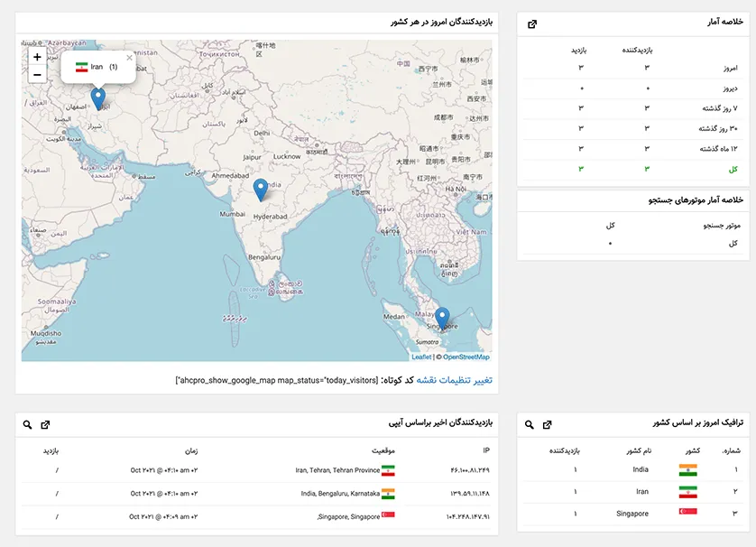
Task: Click the خلاصه آمار موتورهای جستجو panel title
Action: pyautogui.click(x=696, y=200)
